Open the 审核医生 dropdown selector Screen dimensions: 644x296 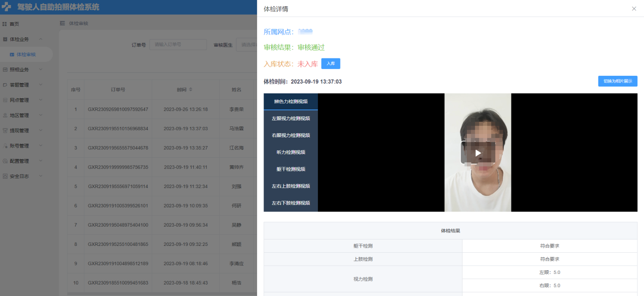(x=247, y=45)
